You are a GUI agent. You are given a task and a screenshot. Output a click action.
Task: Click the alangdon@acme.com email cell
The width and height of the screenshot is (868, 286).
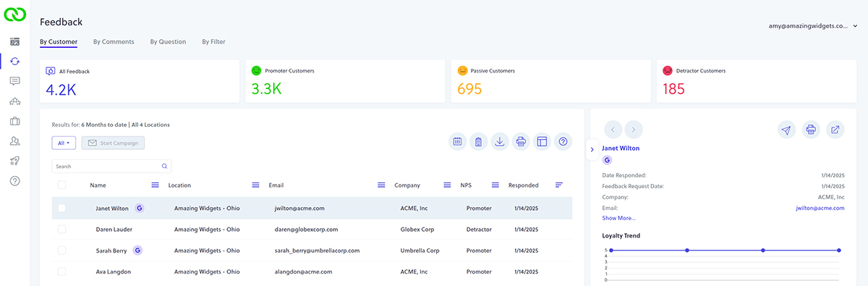(303, 272)
